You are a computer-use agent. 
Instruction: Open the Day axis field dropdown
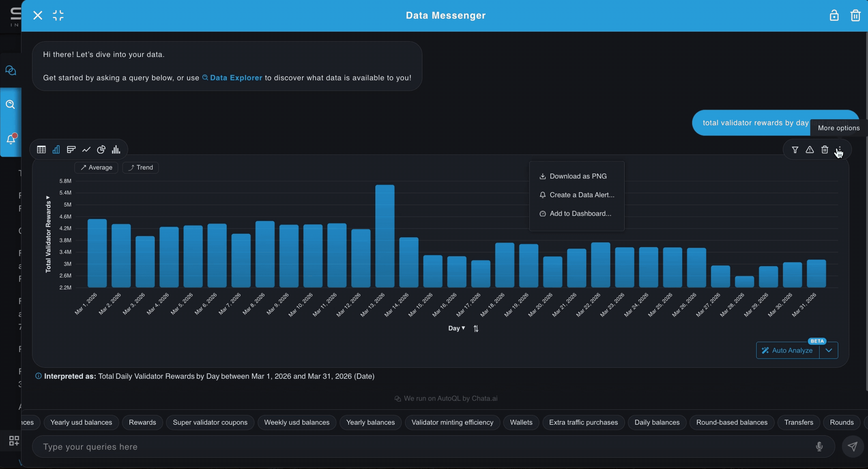(456, 328)
